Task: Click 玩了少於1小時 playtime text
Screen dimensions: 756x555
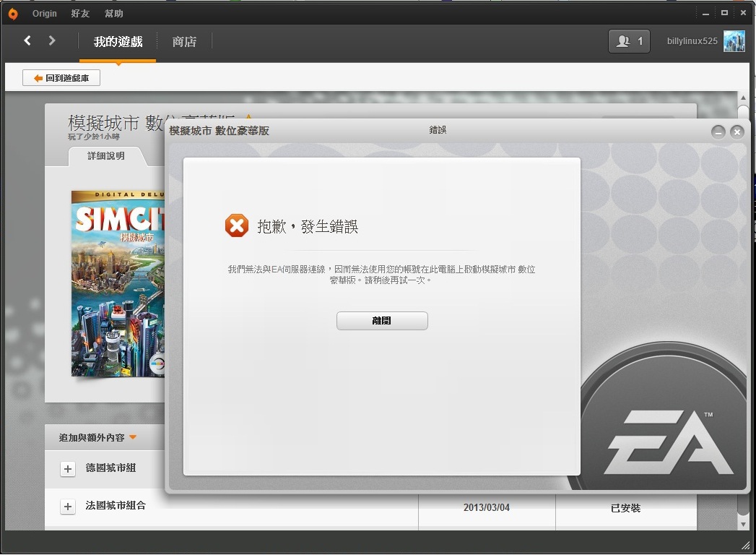Action: pos(94,137)
